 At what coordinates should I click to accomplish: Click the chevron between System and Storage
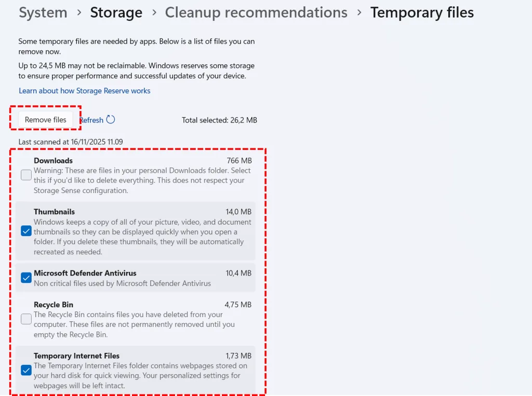(x=79, y=12)
